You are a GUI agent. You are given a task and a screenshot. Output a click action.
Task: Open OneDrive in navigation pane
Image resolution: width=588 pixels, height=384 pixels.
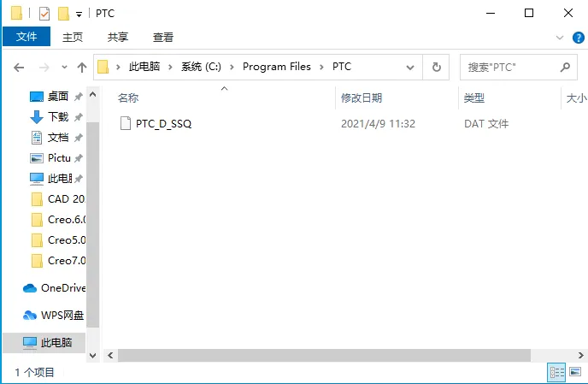click(55, 288)
